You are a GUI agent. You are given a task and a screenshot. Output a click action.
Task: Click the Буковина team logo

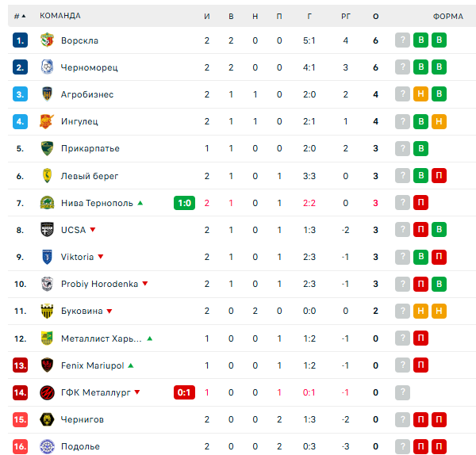point(46,311)
